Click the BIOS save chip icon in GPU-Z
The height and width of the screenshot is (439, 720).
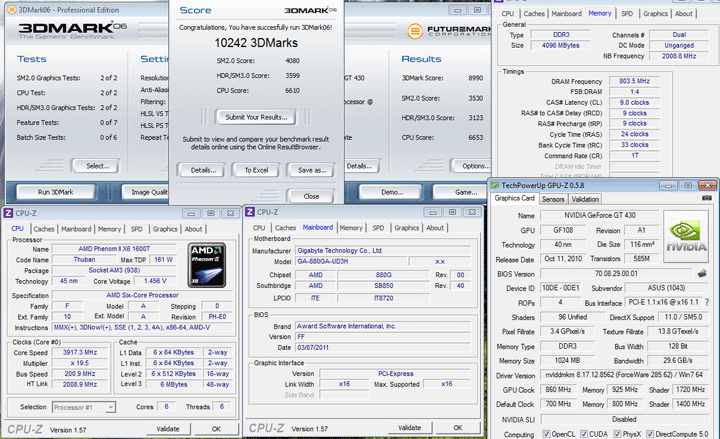702,274
